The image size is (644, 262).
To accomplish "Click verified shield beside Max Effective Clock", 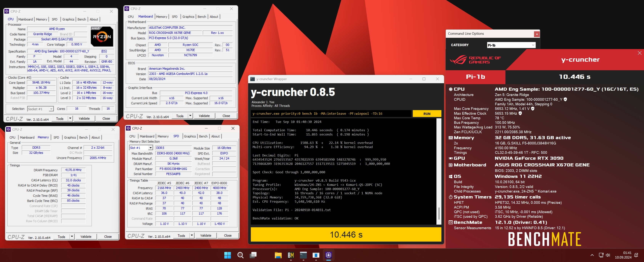I will tap(520, 113).
